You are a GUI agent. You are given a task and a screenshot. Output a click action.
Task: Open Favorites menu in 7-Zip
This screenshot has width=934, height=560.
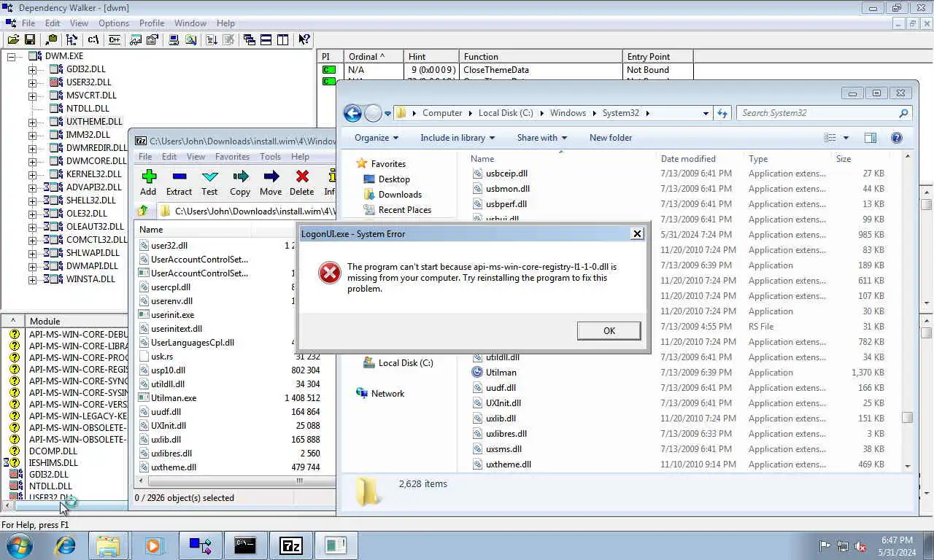pos(232,157)
